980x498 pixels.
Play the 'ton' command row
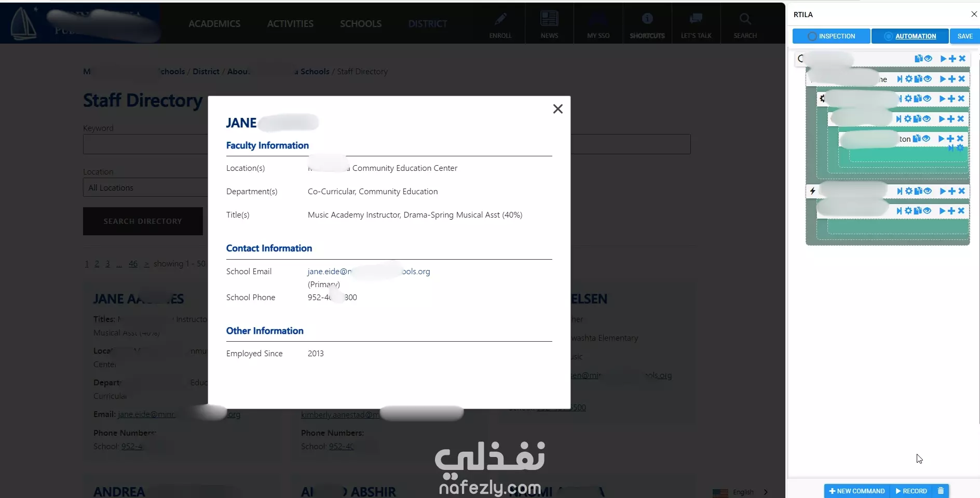point(941,139)
